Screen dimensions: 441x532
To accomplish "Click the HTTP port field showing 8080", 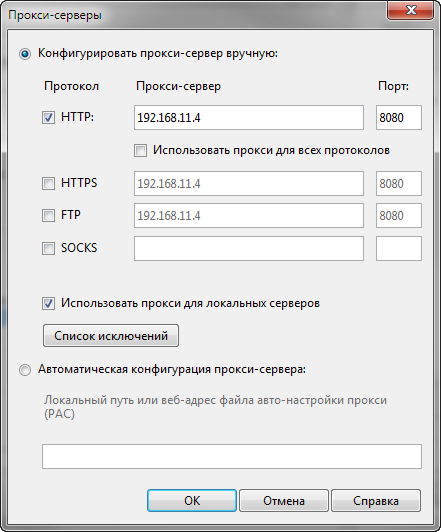I will [x=399, y=117].
